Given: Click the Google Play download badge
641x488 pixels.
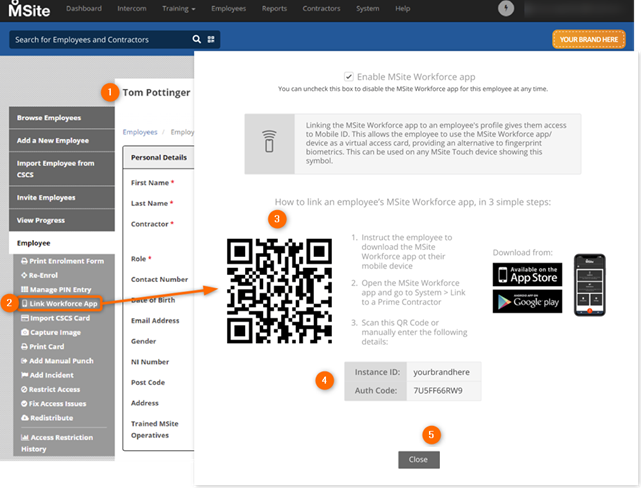Looking at the screenshot, I should [527, 301].
